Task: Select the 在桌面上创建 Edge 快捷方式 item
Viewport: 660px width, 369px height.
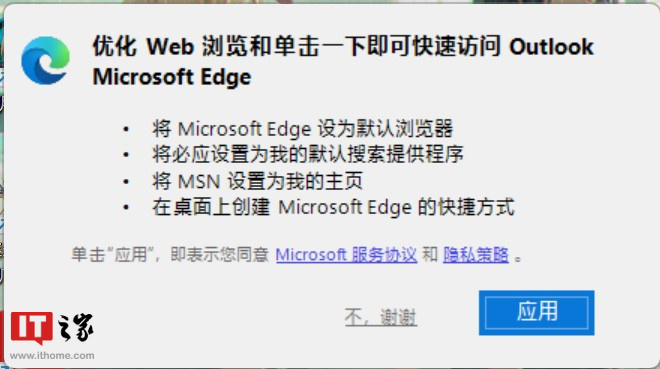Action: tap(333, 207)
